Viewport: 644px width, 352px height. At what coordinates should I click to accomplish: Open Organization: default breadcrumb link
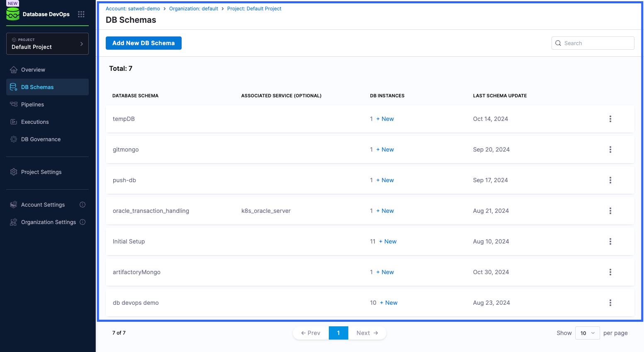point(194,9)
